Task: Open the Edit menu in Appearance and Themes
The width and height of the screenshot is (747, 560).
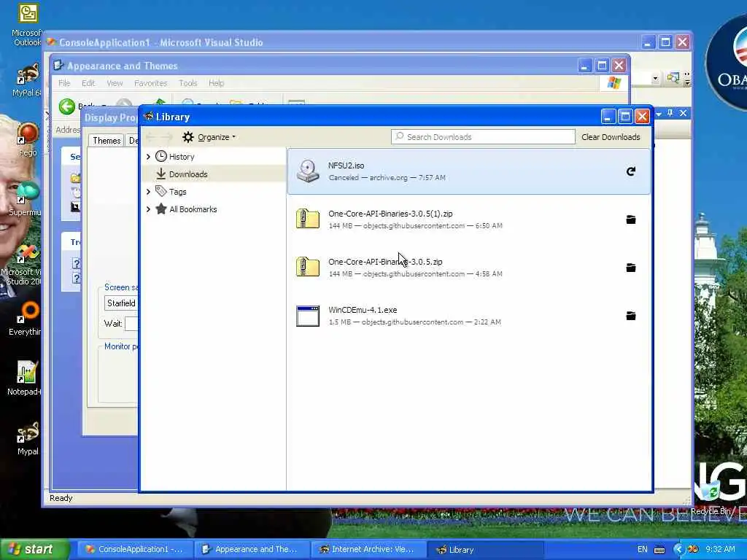Action: pos(88,83)
